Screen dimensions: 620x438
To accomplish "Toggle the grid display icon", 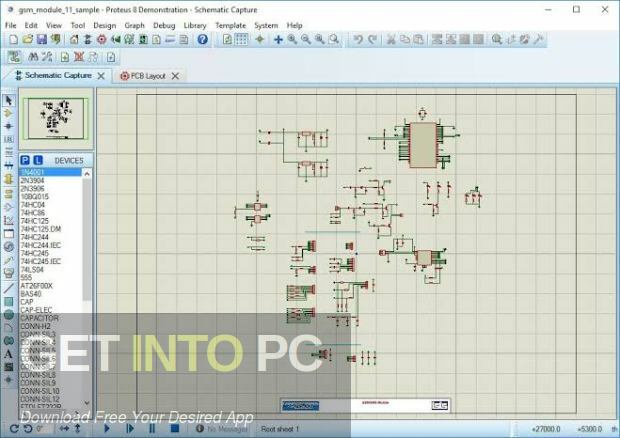I will 241,40.
